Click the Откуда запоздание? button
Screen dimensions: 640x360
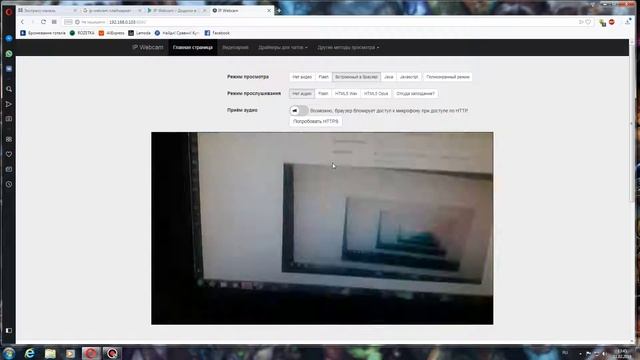click(415, 93)
